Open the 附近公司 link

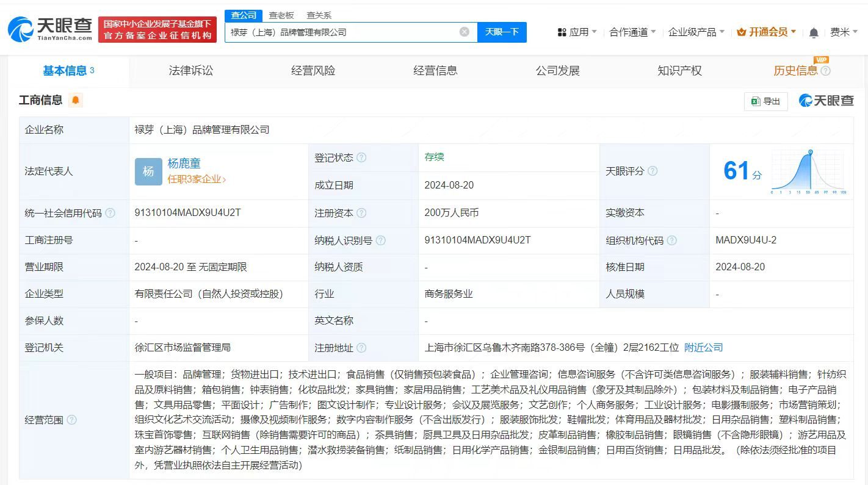pyautogui.click(x=703, y=347)
